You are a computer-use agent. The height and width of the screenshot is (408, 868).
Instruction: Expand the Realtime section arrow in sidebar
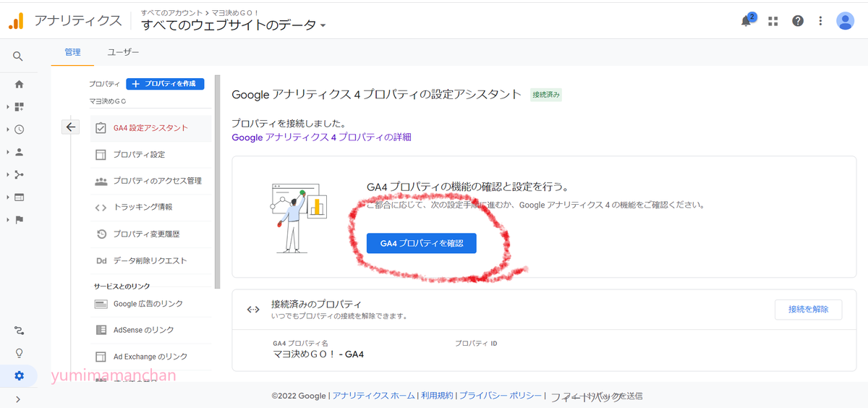(x=7, y=129)
